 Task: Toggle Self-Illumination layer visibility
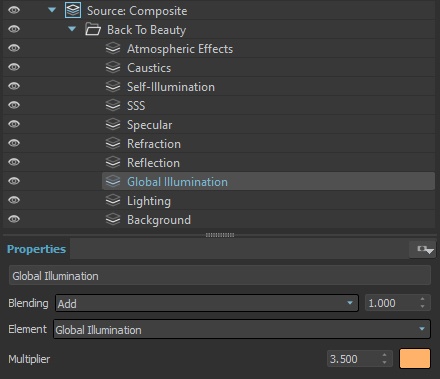coord(14,86)
